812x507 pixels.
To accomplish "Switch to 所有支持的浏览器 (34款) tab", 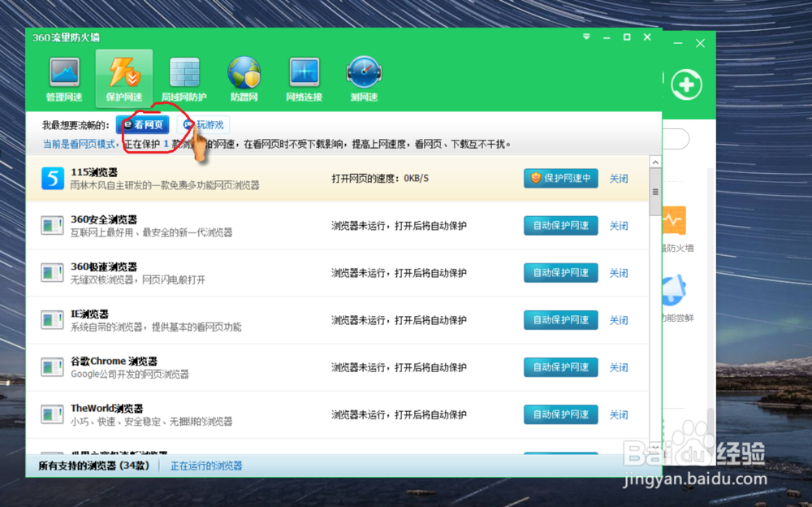I will [93, 466].
